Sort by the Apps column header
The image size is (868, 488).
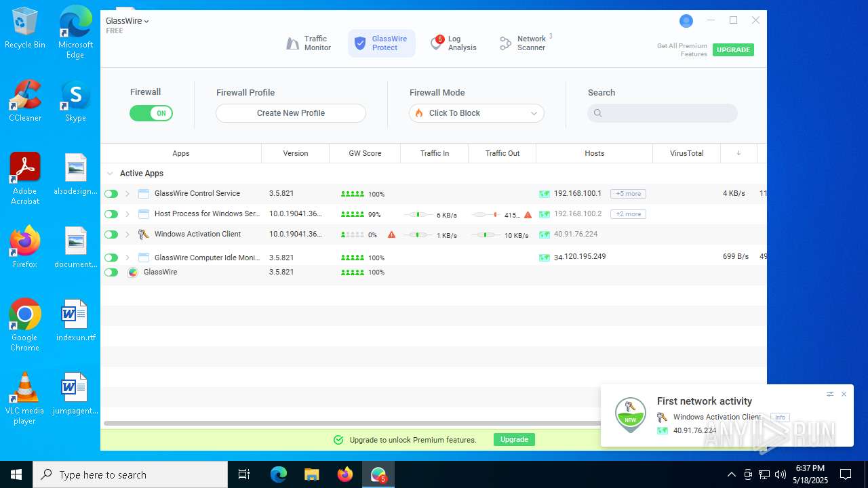point(181,153)
